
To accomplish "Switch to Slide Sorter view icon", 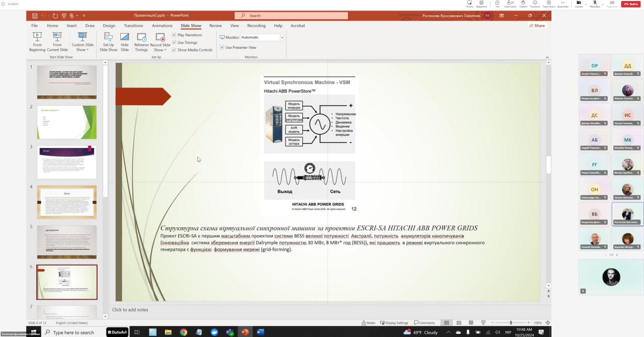I will 458,323.
